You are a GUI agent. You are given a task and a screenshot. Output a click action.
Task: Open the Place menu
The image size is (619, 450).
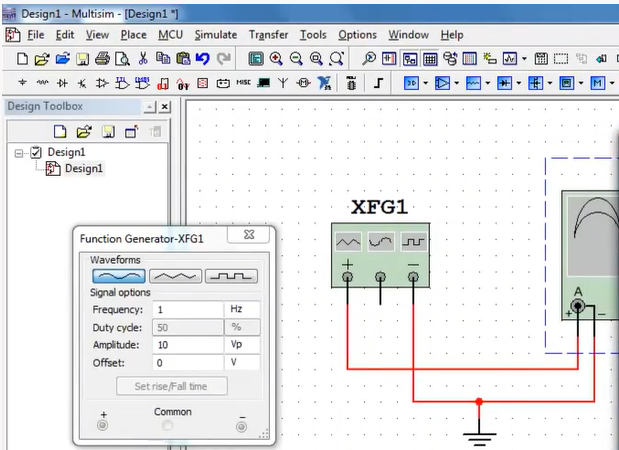click(133, 35)
